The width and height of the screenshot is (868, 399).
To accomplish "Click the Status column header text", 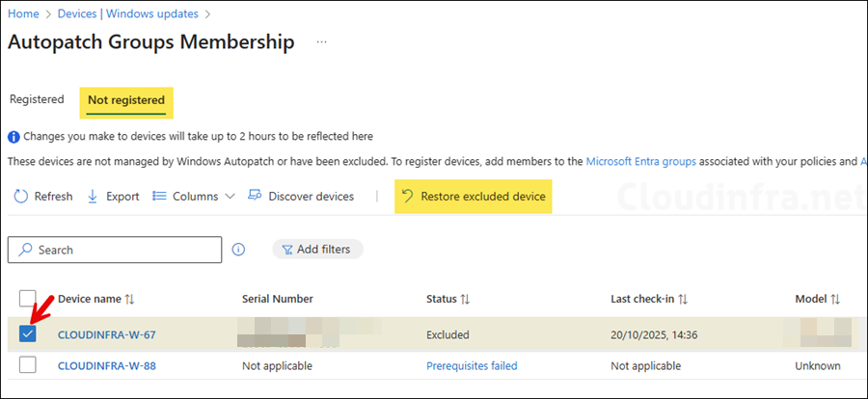I will click(x=441, y=299).
